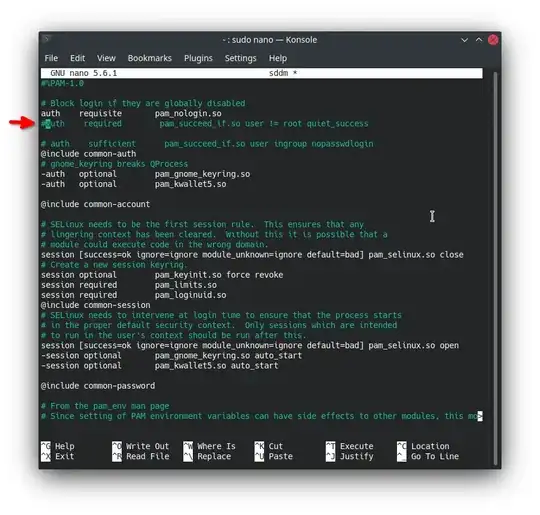Click the 'pam_selinux.so open' session line
Image resolution: width=540 pixels, height=515 pixels.
(250, 346)
